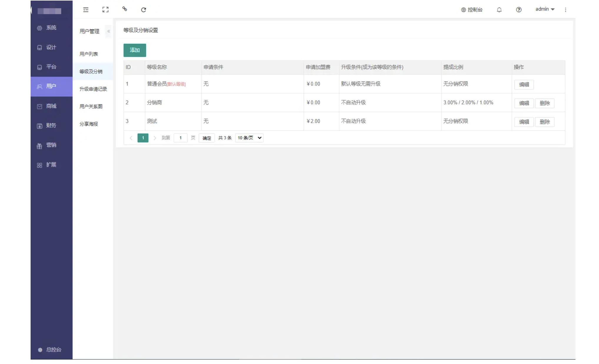Click the fullscreen expand icon
Image resolution: width=599 pixels, height=364 pixels.
click(105, 10)
